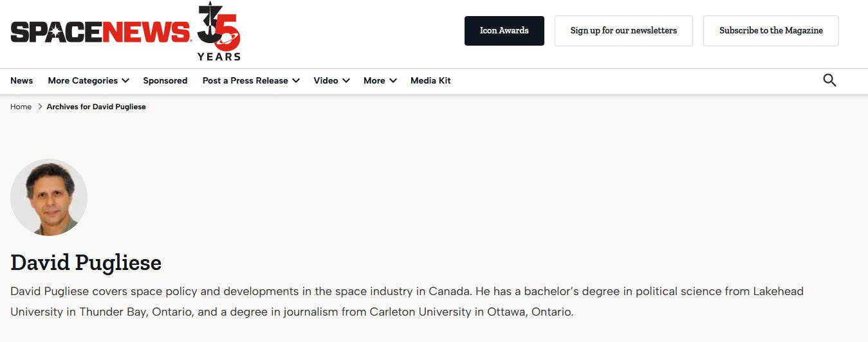The height and width of the screenshot is (342, 868).
Task: Expand the More Categories chevron
Action: pos(125,81)
